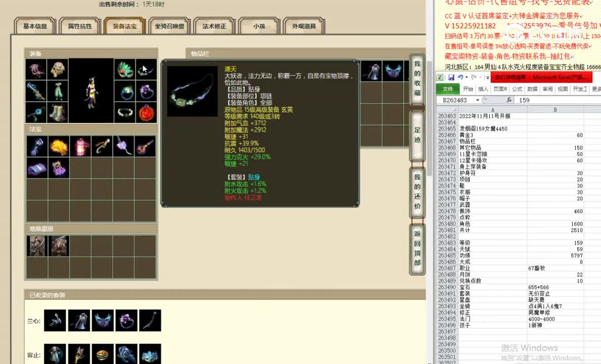Click the Excel save icon

(x=451, y=77)
